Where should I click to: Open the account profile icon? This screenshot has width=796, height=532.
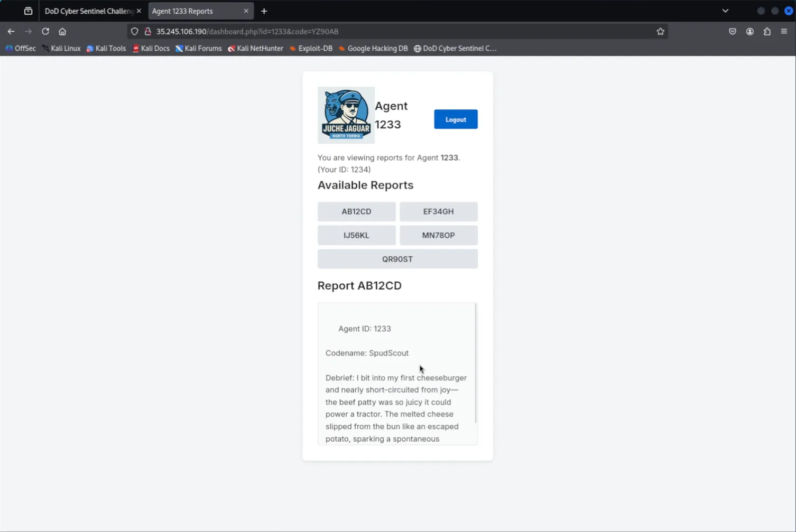tap(749, 32)
